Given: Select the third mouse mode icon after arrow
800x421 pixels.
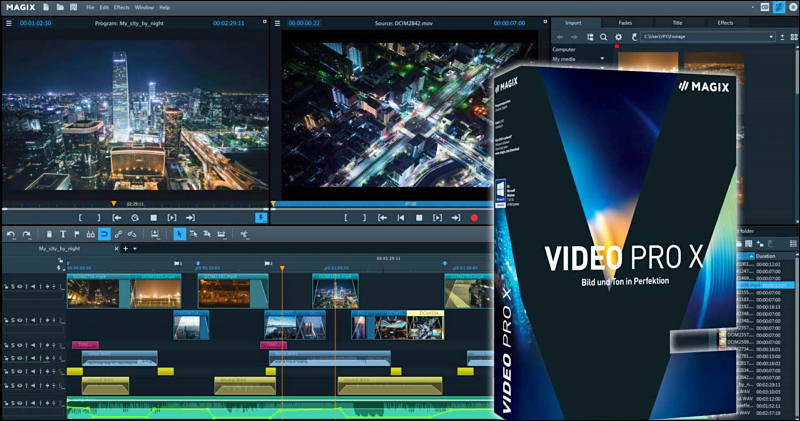Looking at the screenshot, I should coord(207,234).
